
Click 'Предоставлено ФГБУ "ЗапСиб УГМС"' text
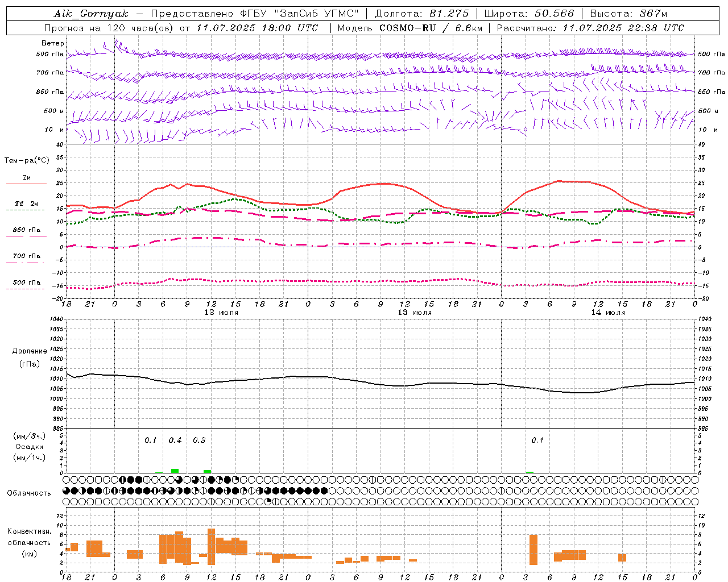click(x=255, y=14)
